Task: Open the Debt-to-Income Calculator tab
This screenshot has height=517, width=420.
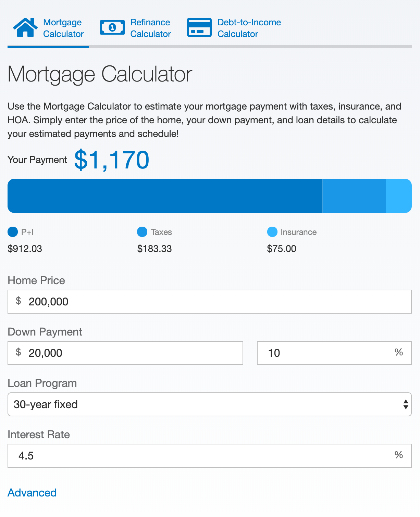Action: coord(249,28)
